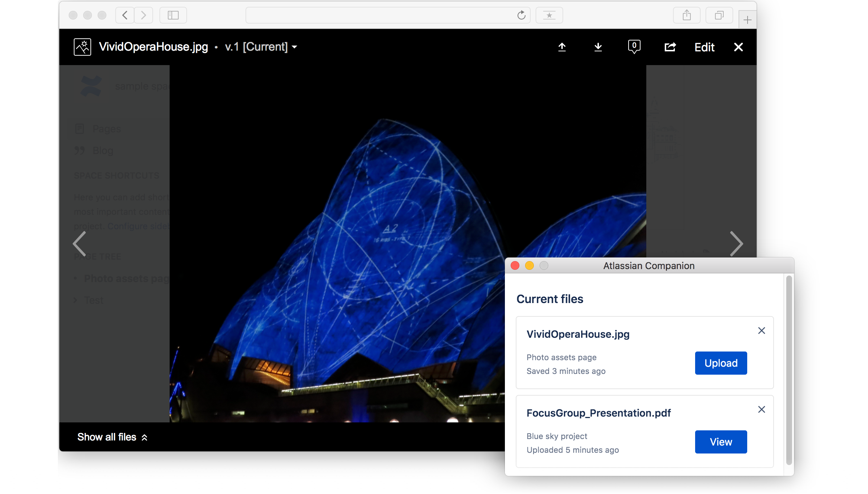The image size is (868, 494).
Task: Go to the previous file with left arrow
Action: [80, 244]
